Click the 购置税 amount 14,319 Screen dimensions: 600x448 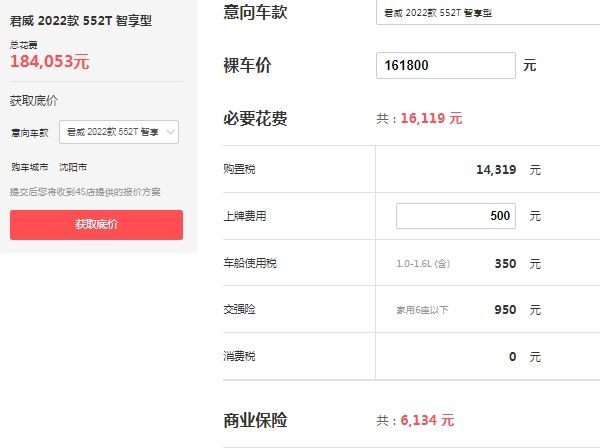[x=496, y=170]
